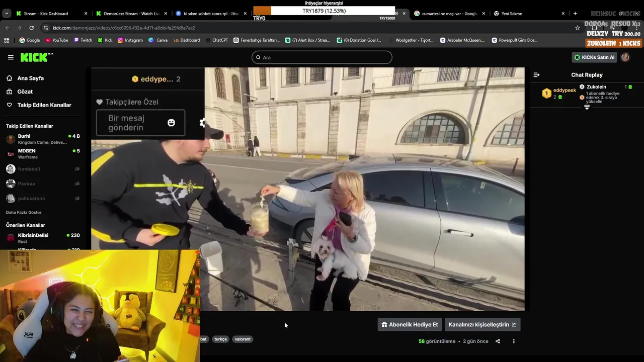The height and width of the screenshot is (362, 644).
Task: Select Burhi followed channel
Action: [43, 139]
